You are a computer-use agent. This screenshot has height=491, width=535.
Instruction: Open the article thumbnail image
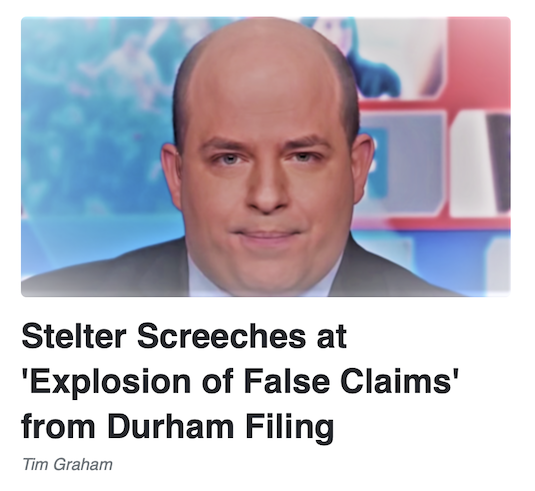[x=266, y=157]
